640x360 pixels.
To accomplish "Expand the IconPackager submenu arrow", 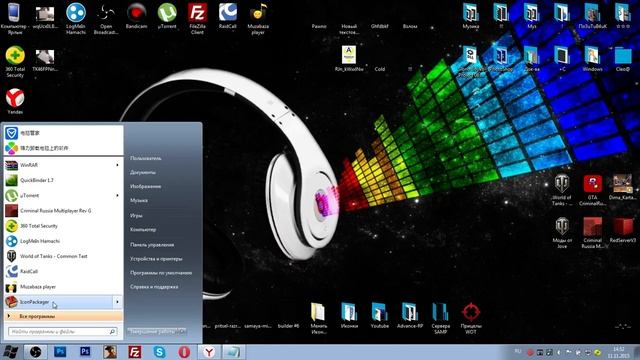I will (117, 302).
